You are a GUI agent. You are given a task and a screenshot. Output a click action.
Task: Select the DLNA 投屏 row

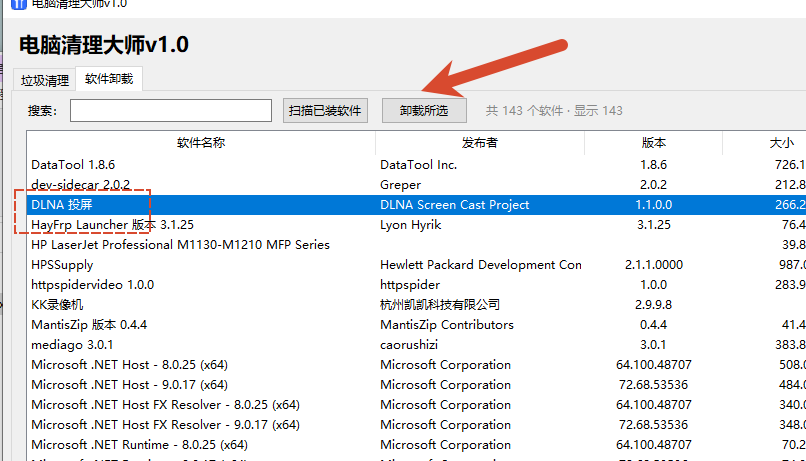tap(416, 205)
